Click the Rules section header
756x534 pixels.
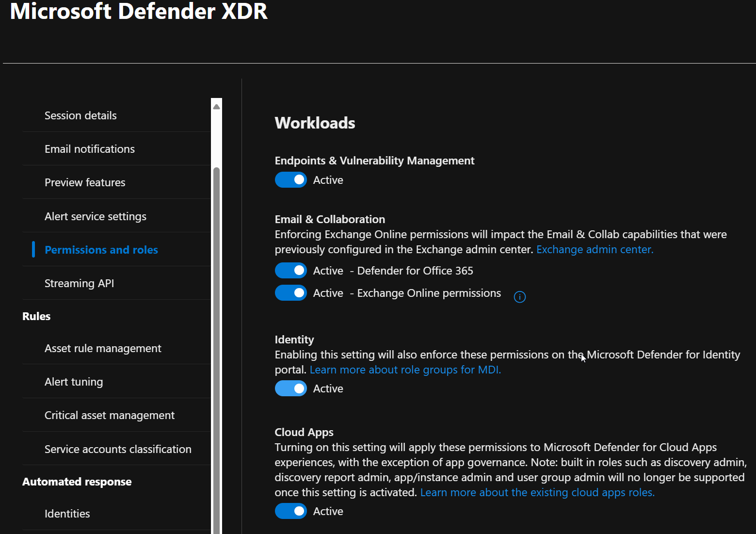click(36, 316)
